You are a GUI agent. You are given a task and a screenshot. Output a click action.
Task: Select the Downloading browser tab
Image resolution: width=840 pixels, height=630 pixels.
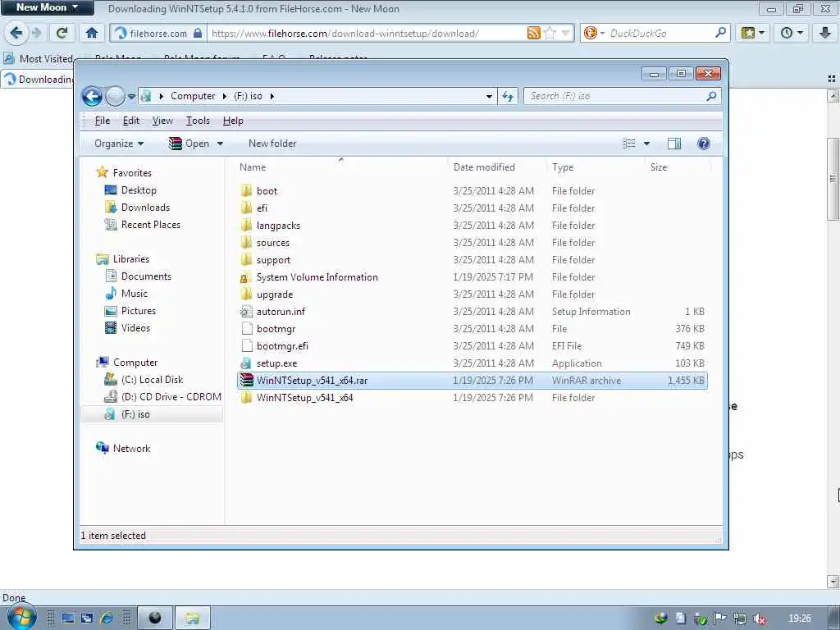click(38, 80)
